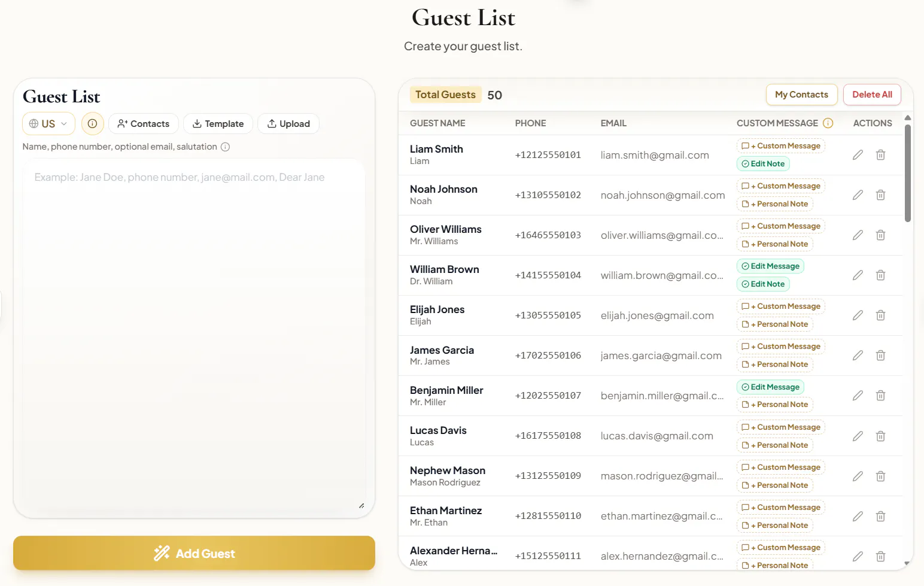Click Edit Note for William Brown
Screen dimensions: 924x586
[x=763, y=284]
